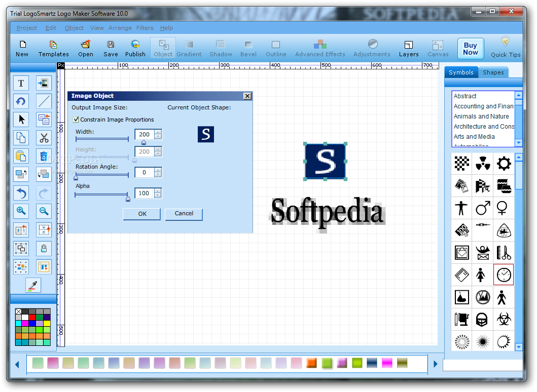Open the Templates toolbar item

point(53,48)
